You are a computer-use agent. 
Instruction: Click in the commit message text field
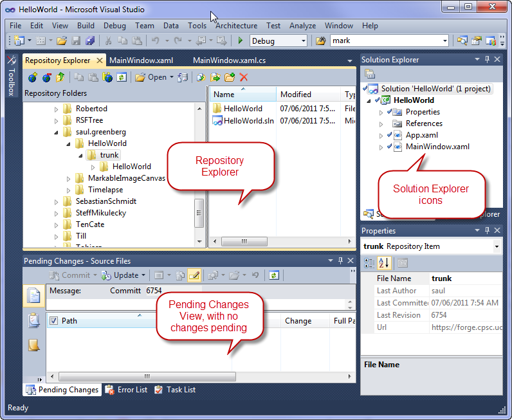[x=197, y=304]
